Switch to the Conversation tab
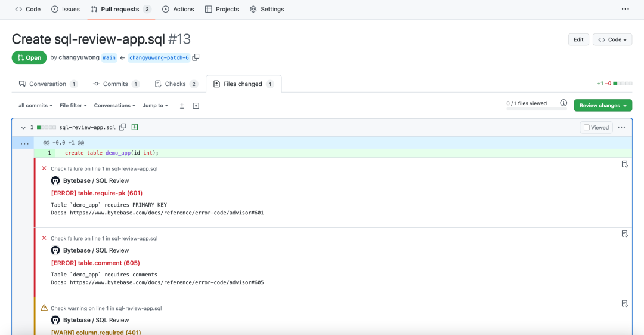This screenshot has height=335, width=644. pos(48,84)
